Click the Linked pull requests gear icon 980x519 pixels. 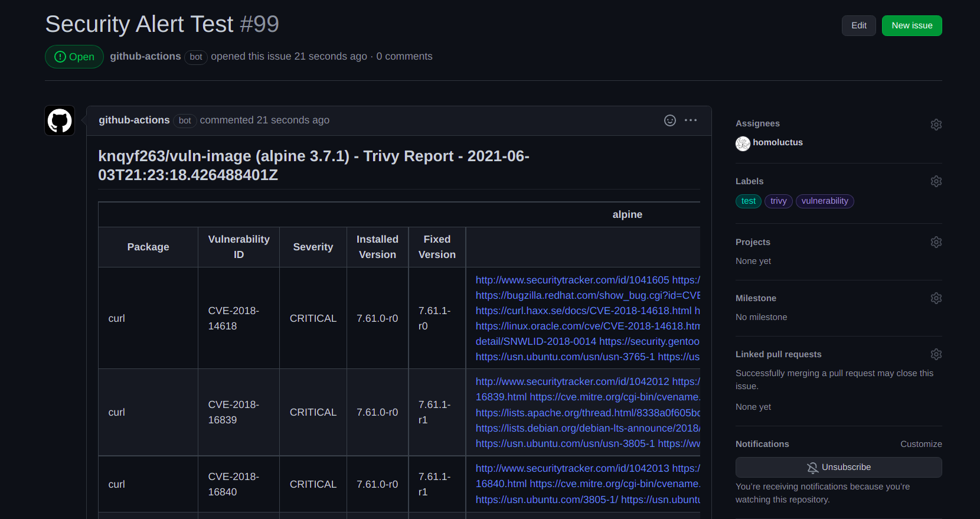pyautogui.click(x=936, y=354)
